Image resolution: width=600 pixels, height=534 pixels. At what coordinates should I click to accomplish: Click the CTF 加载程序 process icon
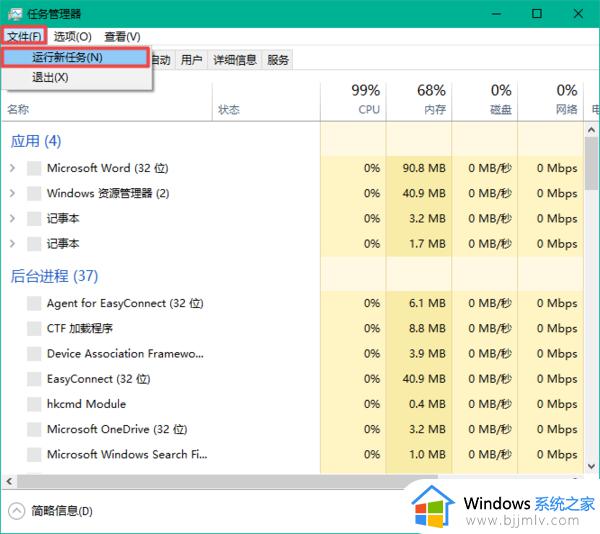click(34, 328)
